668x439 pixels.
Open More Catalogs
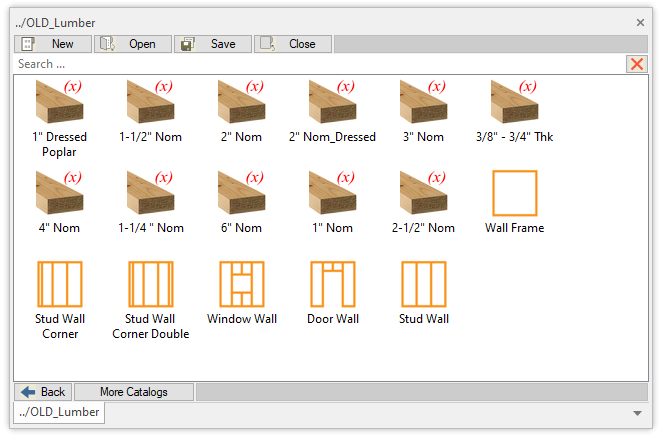[134, 392]
